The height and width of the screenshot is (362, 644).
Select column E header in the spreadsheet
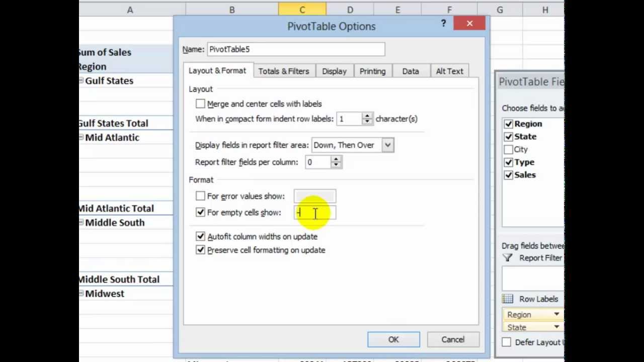click(397, 10)
